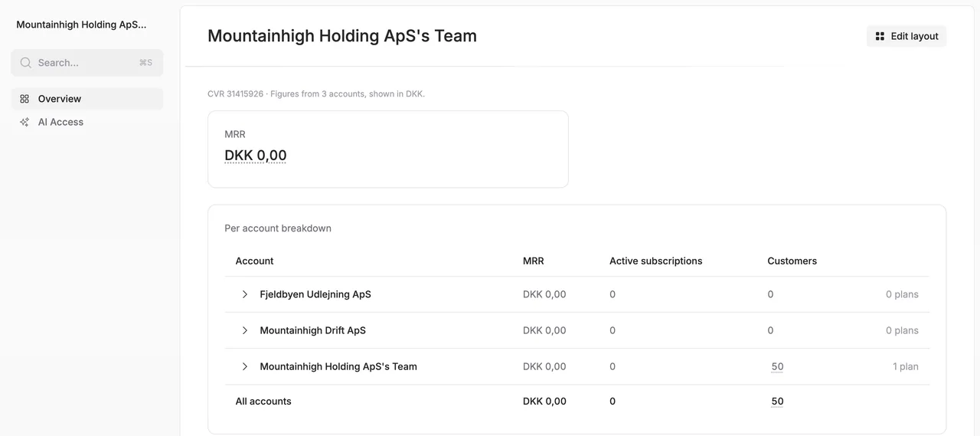Click the 50 customers total in All accounts
The image size is (980, 436).
[x=777, y=401]
